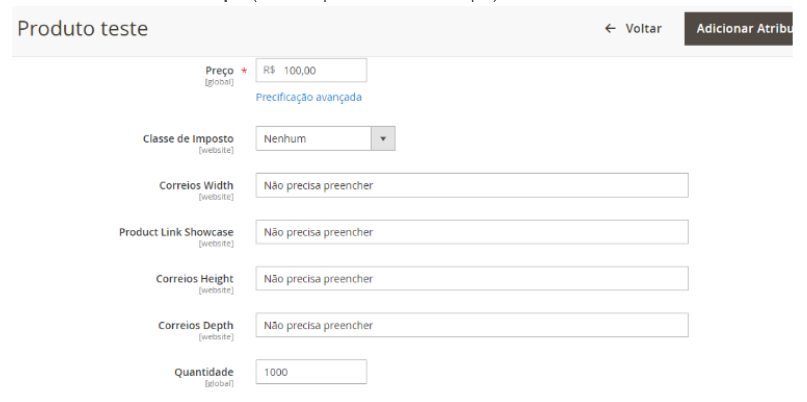Focus the Correios Height input box

471,279
